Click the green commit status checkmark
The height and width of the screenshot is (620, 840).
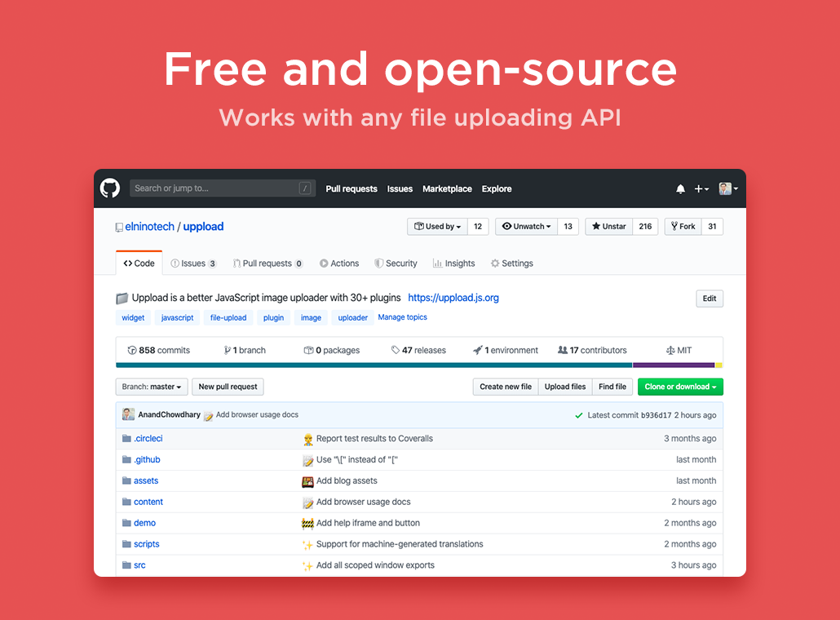(578, 415)
